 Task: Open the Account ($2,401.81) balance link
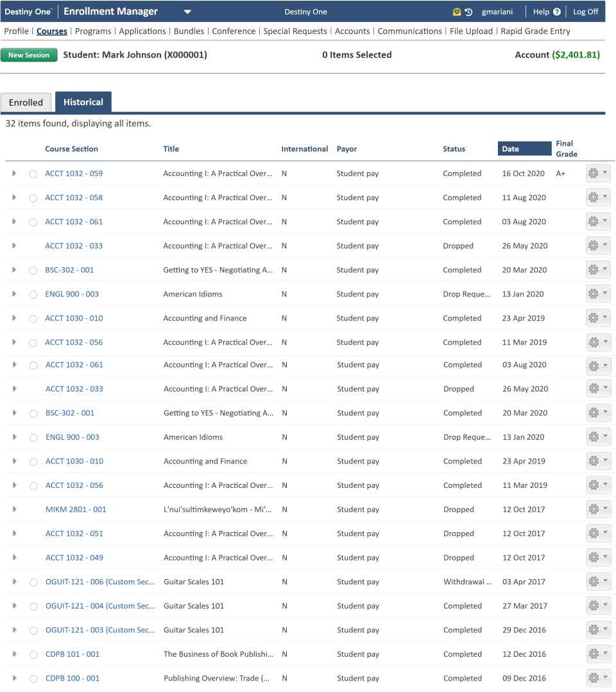(558, 55)
